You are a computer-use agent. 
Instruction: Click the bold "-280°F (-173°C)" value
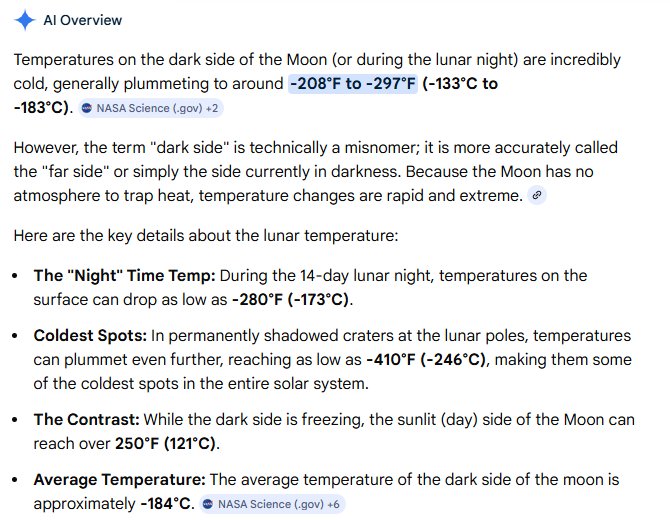(294, 297)
